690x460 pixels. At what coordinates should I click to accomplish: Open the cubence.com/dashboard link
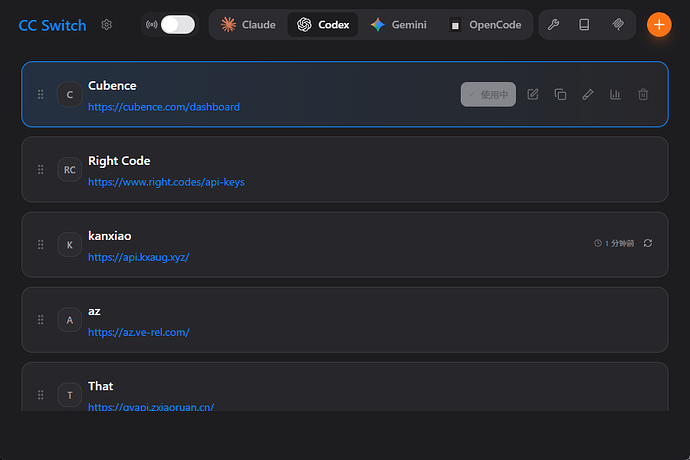[164, 107]
